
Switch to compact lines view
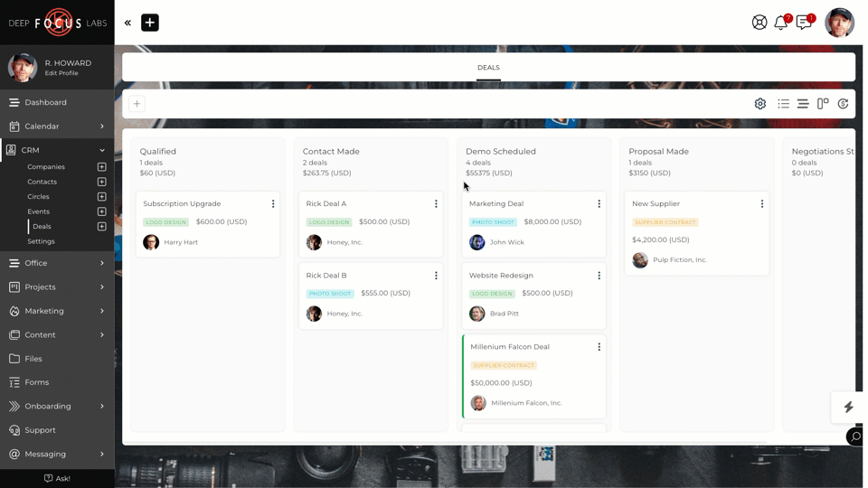tap(803, 104)
